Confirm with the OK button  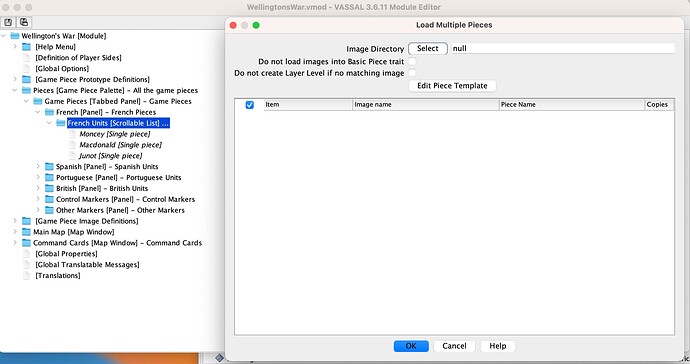point(411,346)
